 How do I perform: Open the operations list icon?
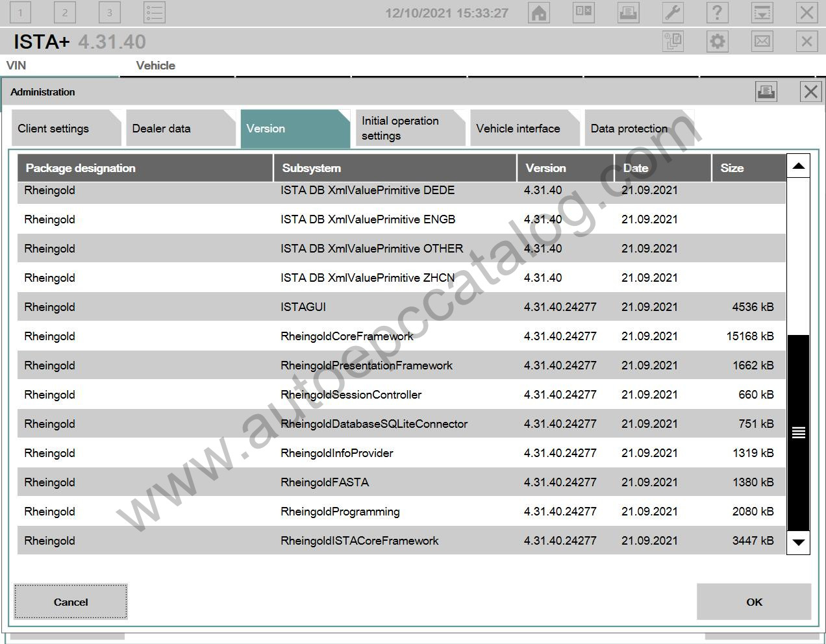155,12
